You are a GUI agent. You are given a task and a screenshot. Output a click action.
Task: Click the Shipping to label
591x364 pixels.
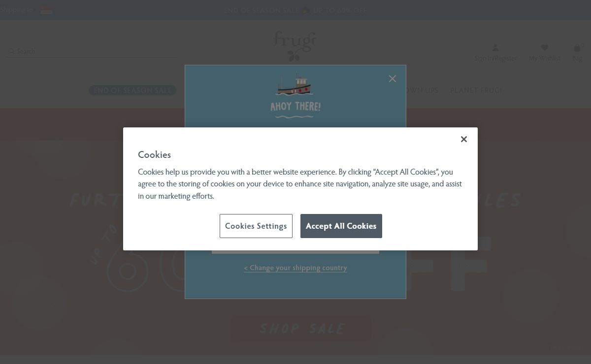tap(17, 10)
